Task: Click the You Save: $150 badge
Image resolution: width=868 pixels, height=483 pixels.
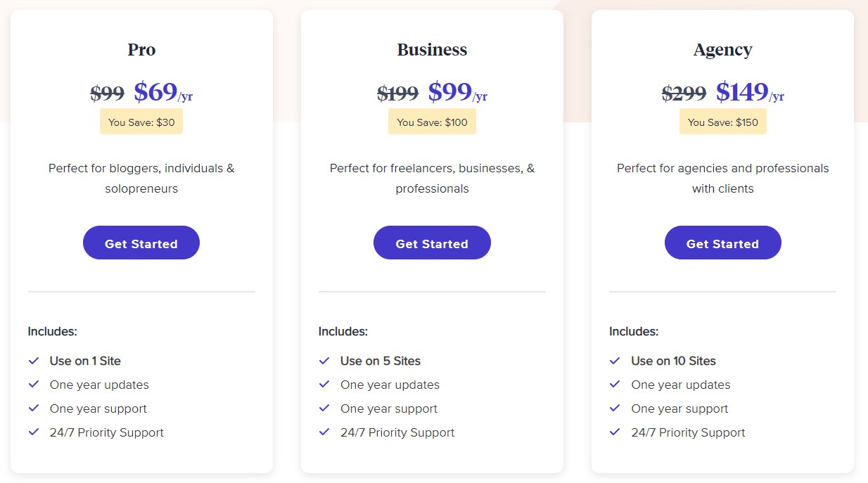Action: 722,122
